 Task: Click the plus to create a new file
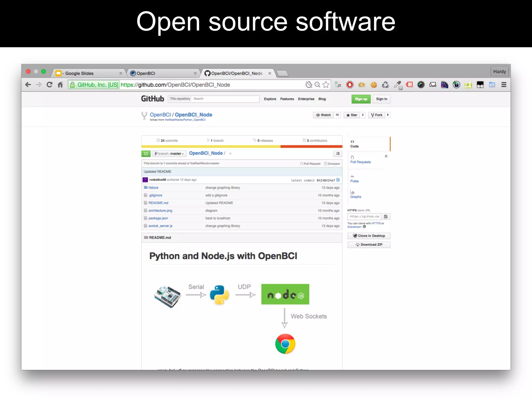230,154
